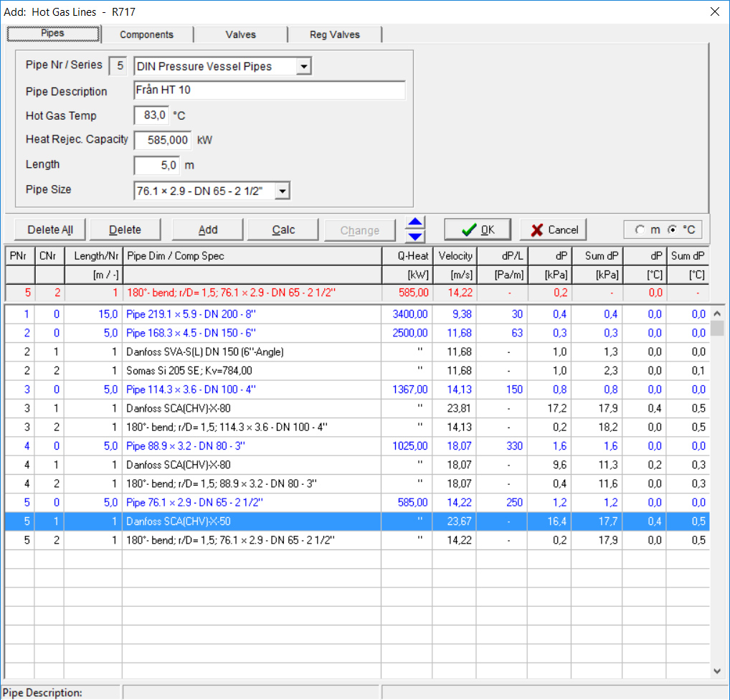Switch to the Components tab
730x700 pixels.
[147, 34]
